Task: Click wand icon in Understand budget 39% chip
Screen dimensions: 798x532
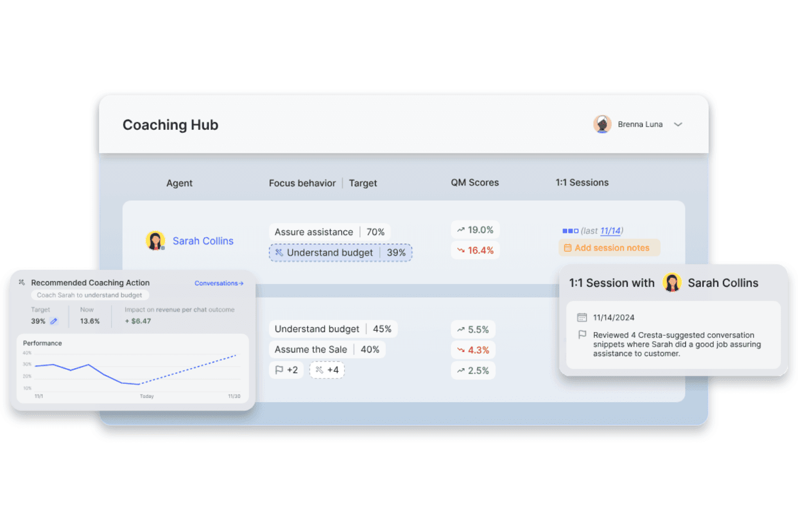Action: click(x=279, y=252)
